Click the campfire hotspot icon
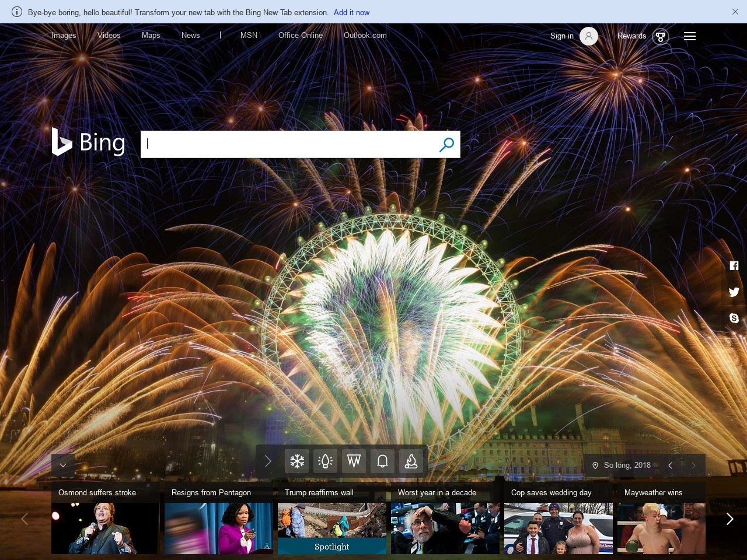The image size is (747, 560). point(411,461)
